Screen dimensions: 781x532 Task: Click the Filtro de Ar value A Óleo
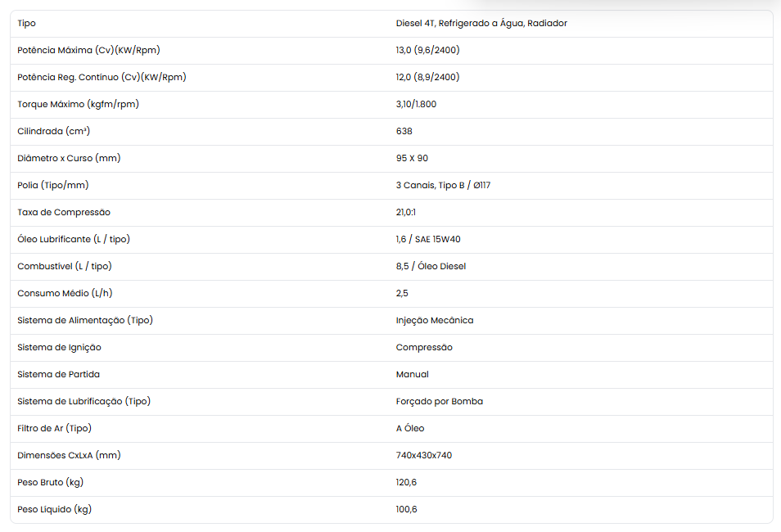click(410, 428)
